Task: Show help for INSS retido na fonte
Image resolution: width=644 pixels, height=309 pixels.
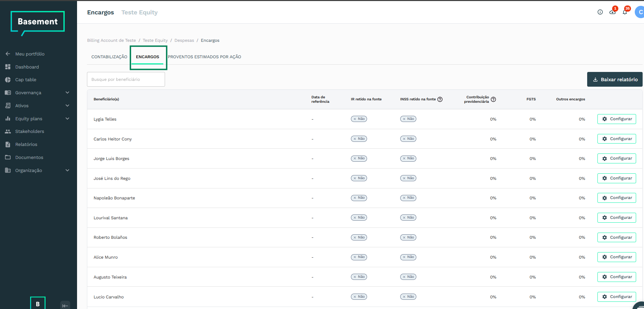Action: [440, 99]
